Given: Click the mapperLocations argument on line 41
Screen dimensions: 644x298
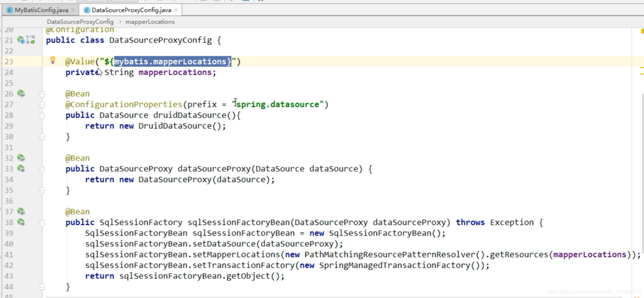Looking at the screenshot, I should click(589, 255).
